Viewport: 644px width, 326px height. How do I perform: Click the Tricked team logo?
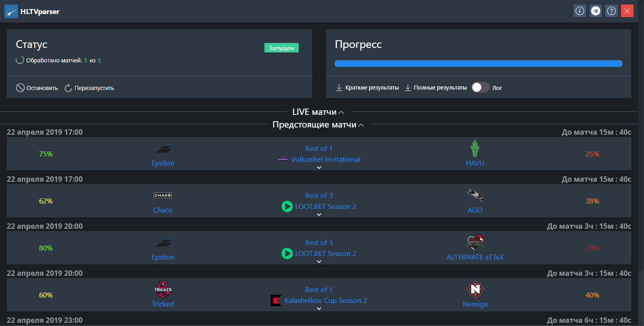pyautogui.click(x=163, y=289)
